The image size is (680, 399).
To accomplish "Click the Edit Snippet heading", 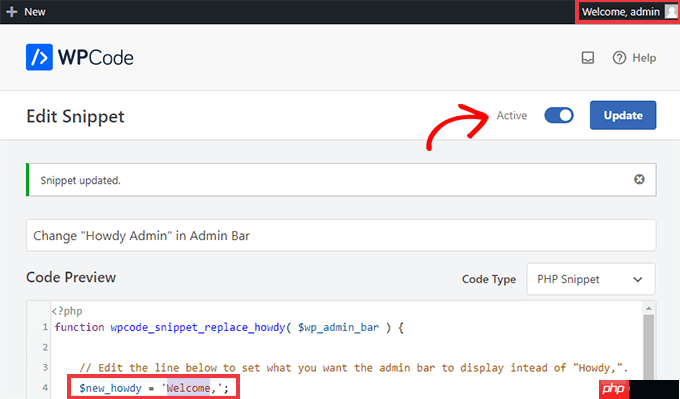I will pyautogui.click(x=75, y=116).
